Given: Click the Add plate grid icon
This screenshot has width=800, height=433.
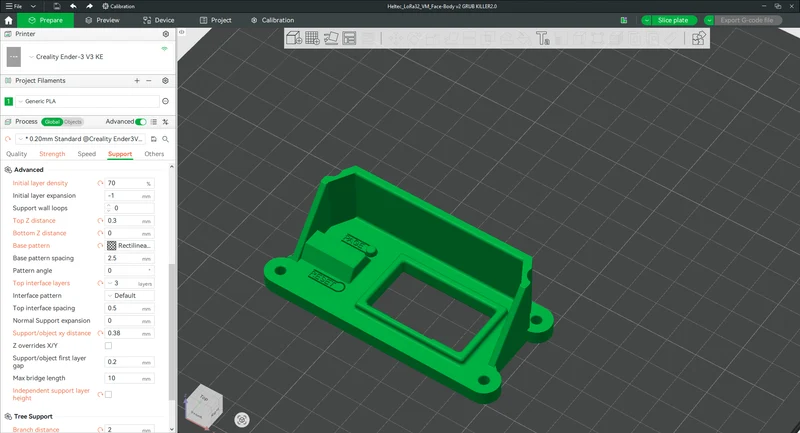Looking at the screenshot, I should pos(312,38).
